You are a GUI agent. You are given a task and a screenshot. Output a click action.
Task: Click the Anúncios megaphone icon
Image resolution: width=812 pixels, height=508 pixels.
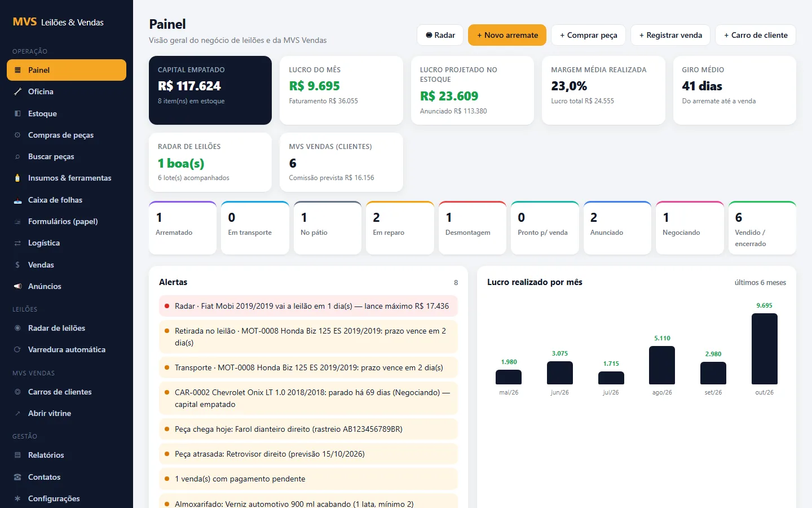coord(17,286)
